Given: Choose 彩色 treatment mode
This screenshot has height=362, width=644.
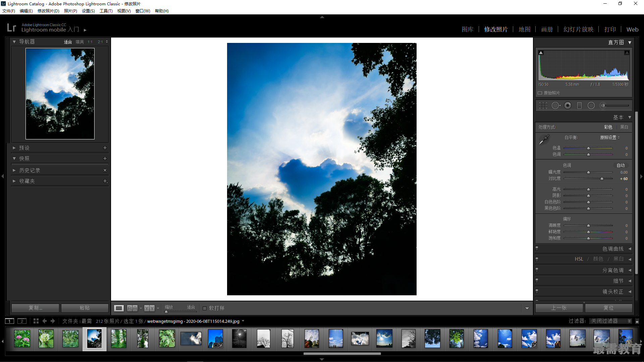Looking at the screenshot, I should coord(608,127).
